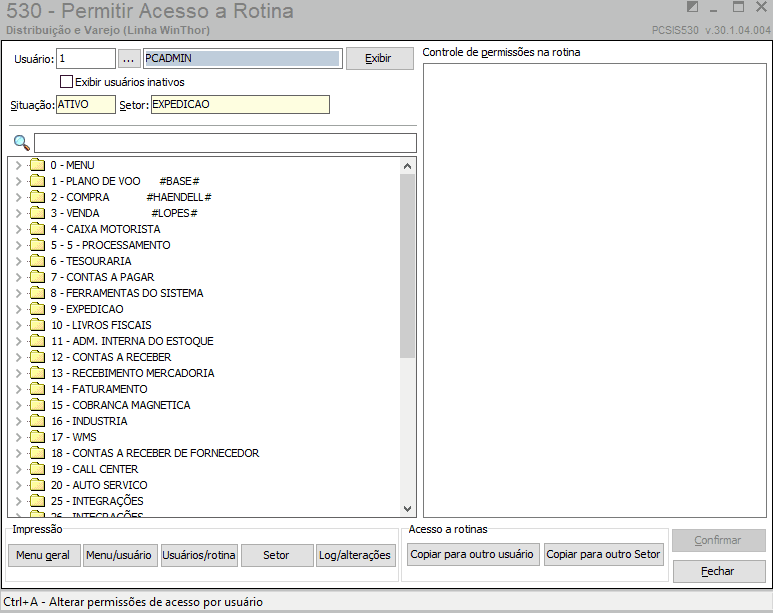Click the tree scrollbar down arrow
The width and height of the screenshot is (773, 613).
point(407,508)
